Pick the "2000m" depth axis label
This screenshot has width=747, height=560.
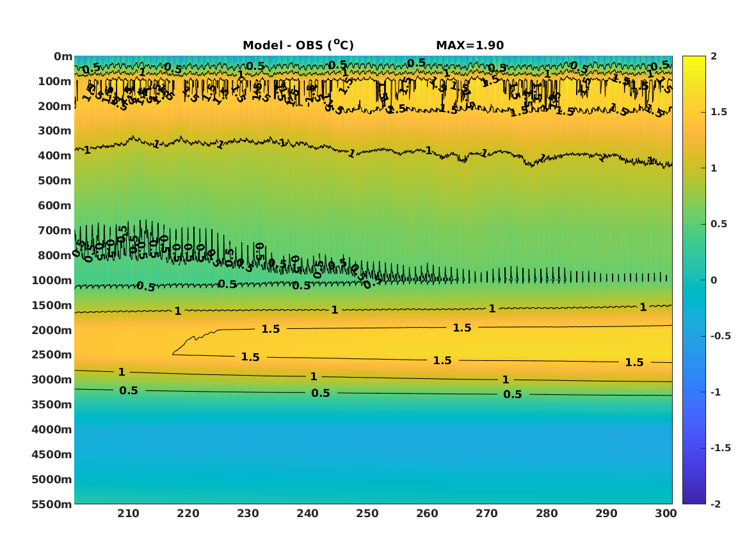[x=52, y=330]
